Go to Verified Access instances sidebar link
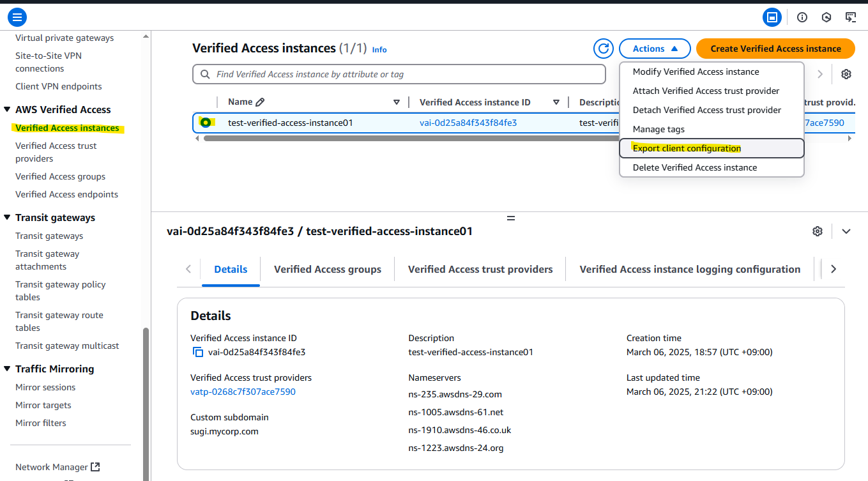 click(67, 128)
